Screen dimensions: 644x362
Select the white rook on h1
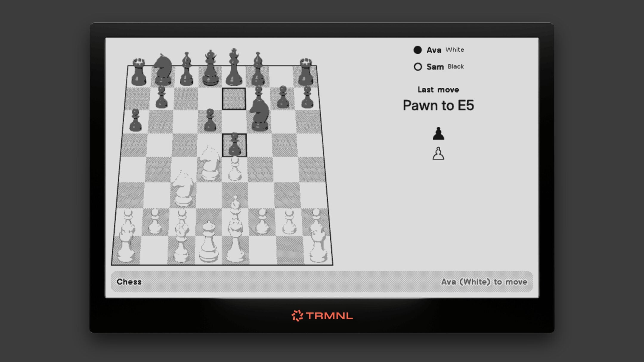coord(318,246)
